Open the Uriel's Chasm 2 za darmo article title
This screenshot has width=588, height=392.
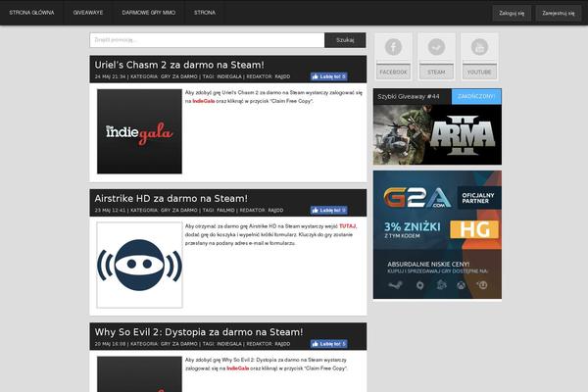click(x=179, y=65)
